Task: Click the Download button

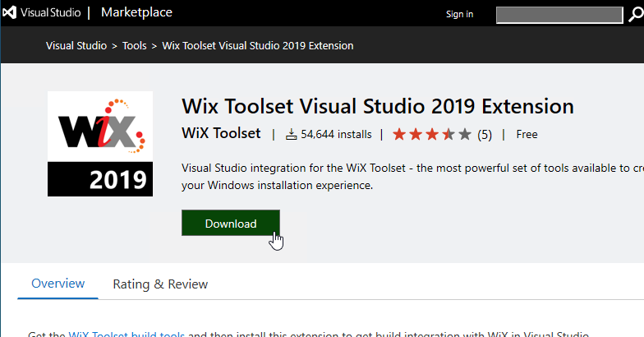Action: pyautogui.click(x=231, y=224)
